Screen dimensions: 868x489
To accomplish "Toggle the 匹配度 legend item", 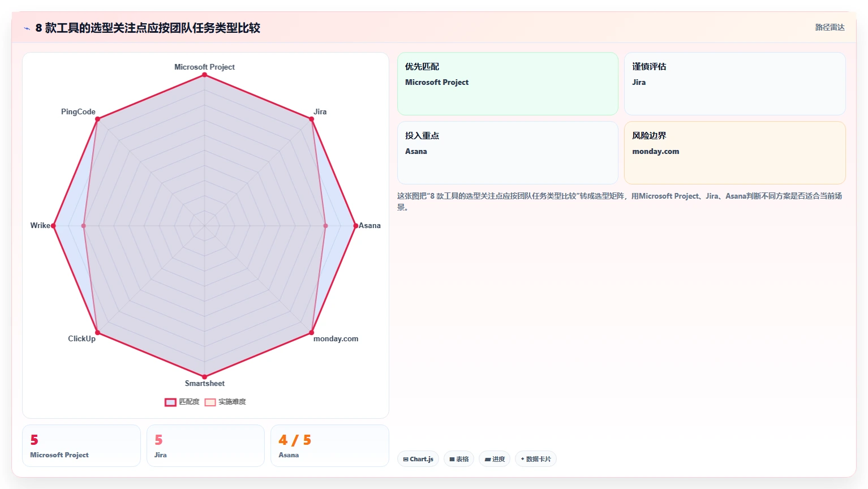I will click(182, 402).
